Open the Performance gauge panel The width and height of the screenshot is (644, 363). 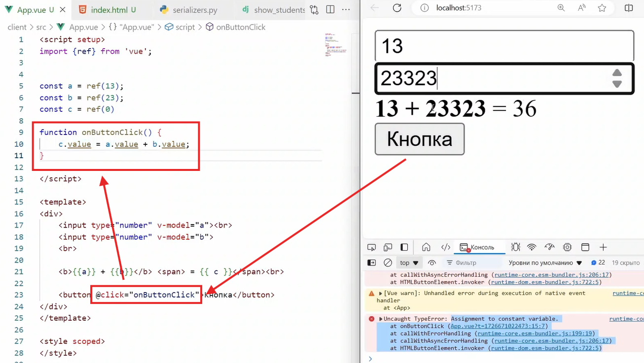coord(549,247)
